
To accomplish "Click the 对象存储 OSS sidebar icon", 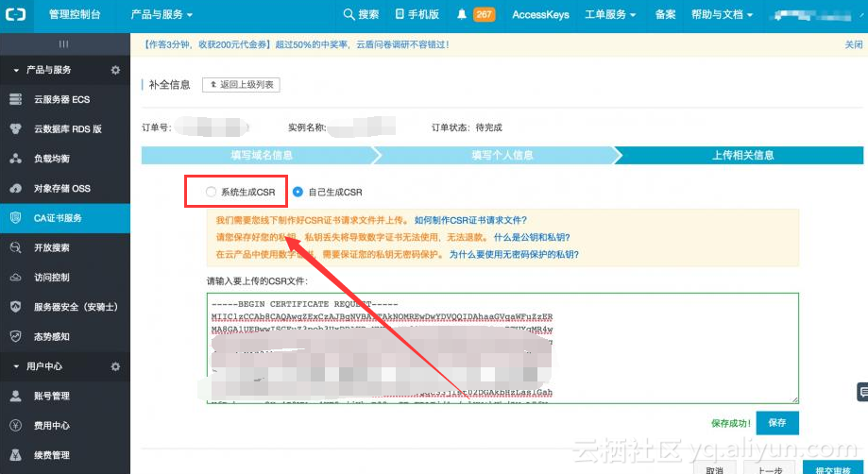I will (15, 188).
